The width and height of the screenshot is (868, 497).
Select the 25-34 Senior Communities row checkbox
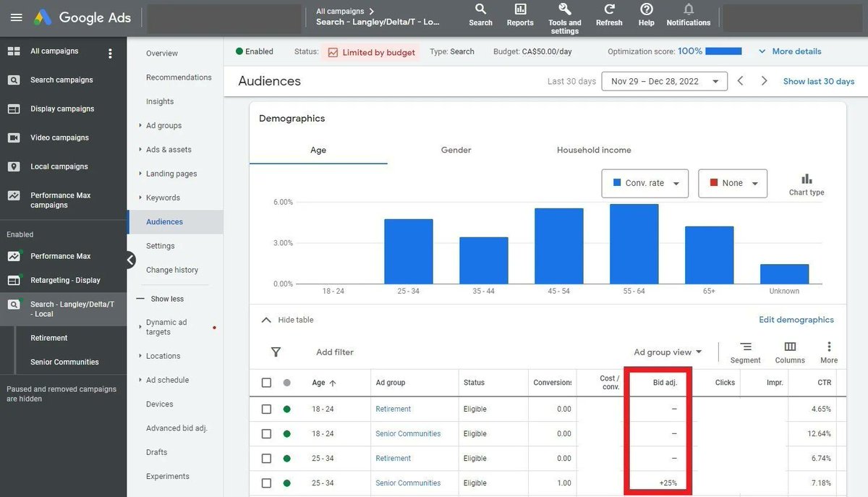point(266,483)
